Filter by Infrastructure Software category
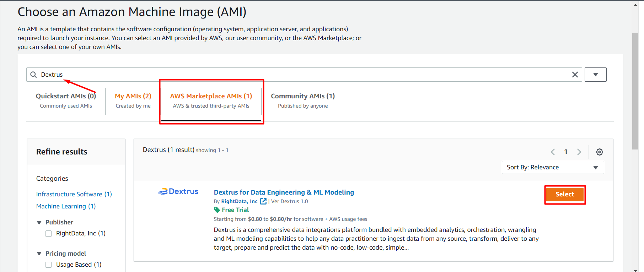This screenshot has width=644, height=272. coord(74,194)
